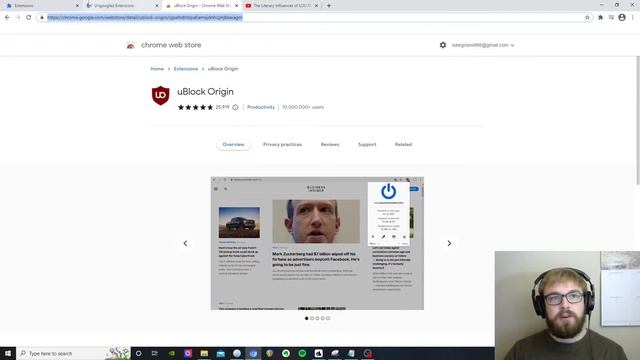640x360 pixels.
Task: Click the five-star rating
Action: point(196,107)
